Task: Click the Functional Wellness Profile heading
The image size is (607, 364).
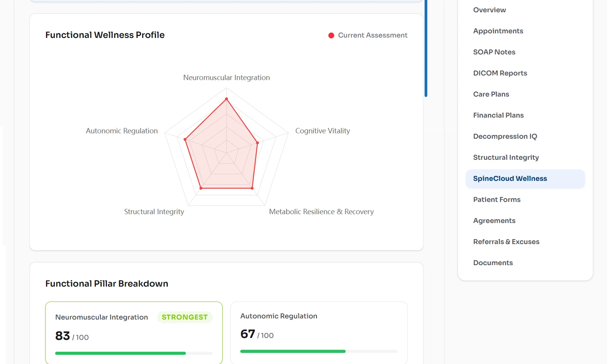Action: [x=105, y=35]
